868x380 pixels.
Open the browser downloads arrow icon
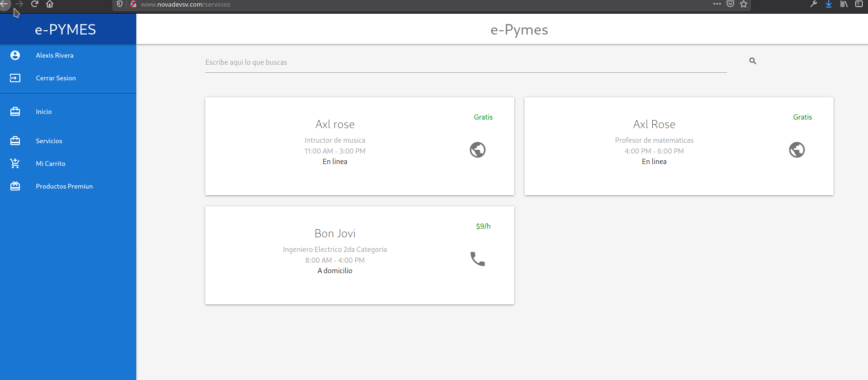(x=829, y=4)
